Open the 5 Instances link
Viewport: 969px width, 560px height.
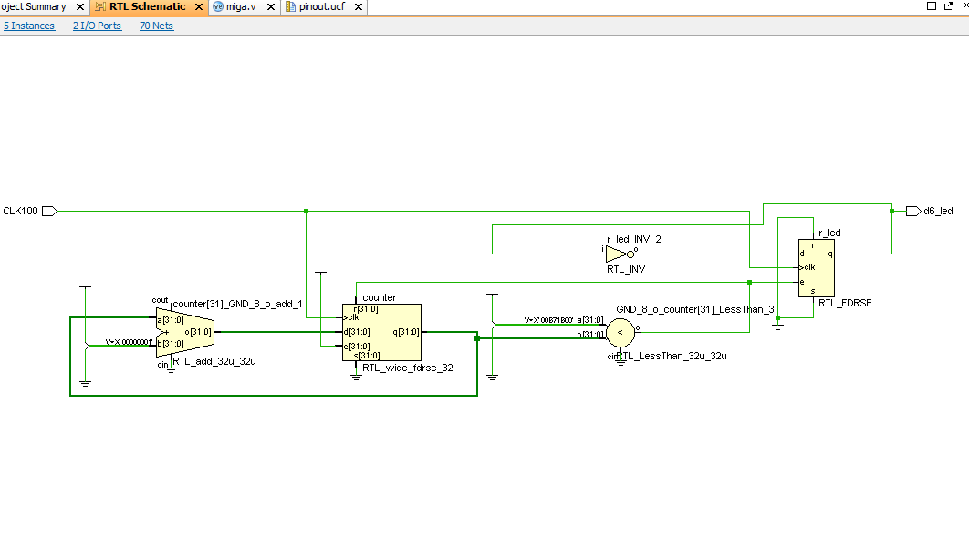click(29, 26)
